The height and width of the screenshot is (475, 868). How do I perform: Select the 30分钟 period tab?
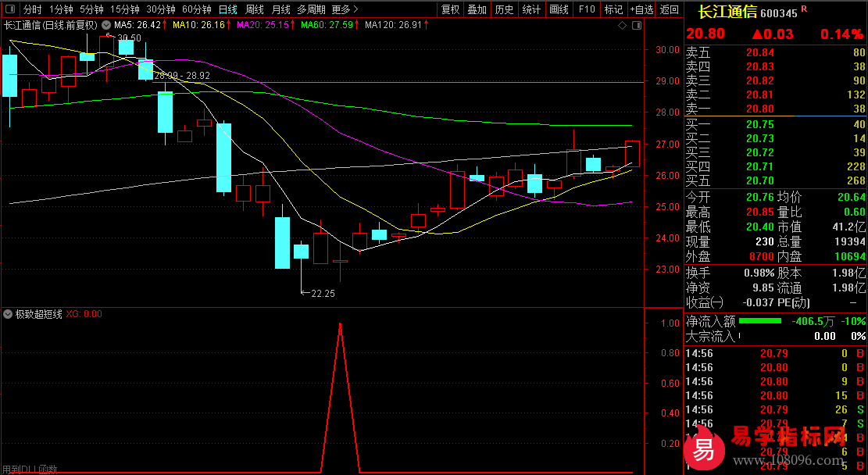click(160, 9)
